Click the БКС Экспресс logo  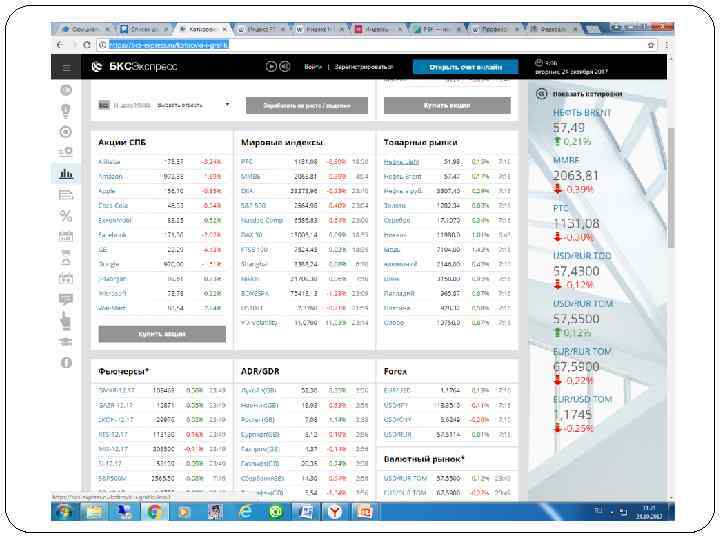[x=134, y=67]
